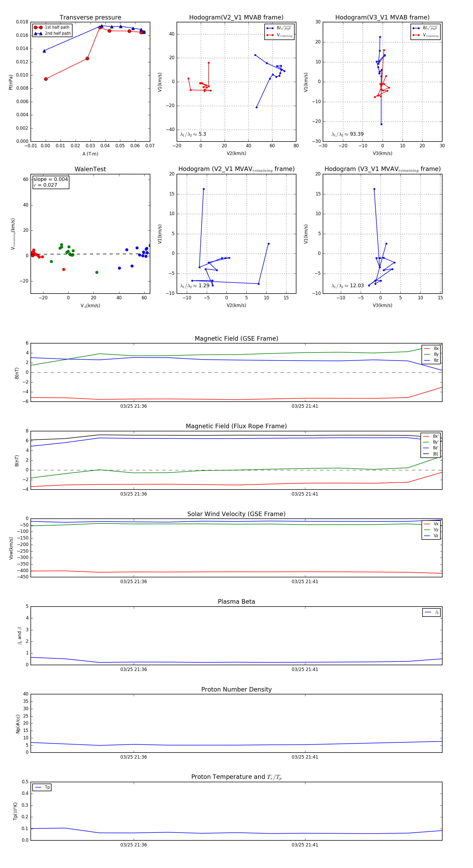The width and height of the screenshot is (473, 868).
Task: Select the "1st half path" legend entry
Action: pos(52,27)
